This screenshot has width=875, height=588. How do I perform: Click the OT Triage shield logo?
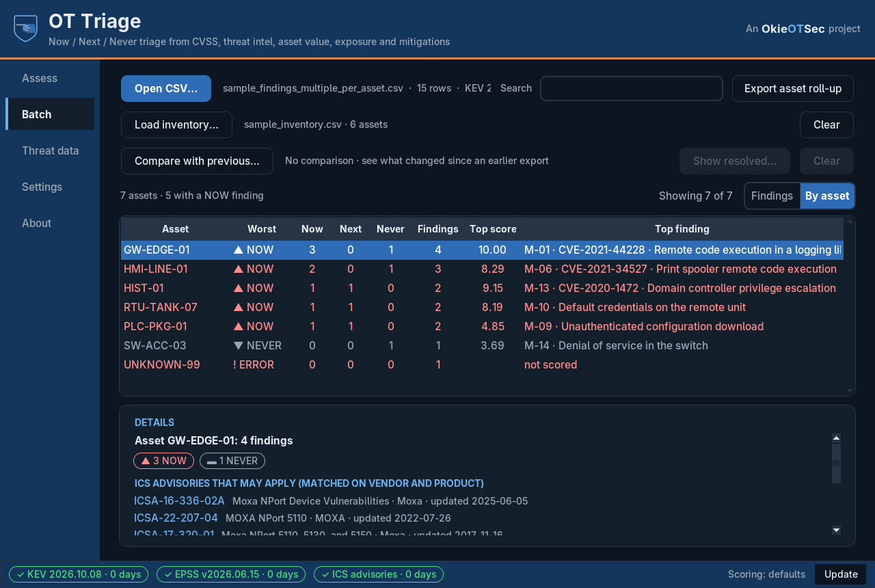[26, 29]
